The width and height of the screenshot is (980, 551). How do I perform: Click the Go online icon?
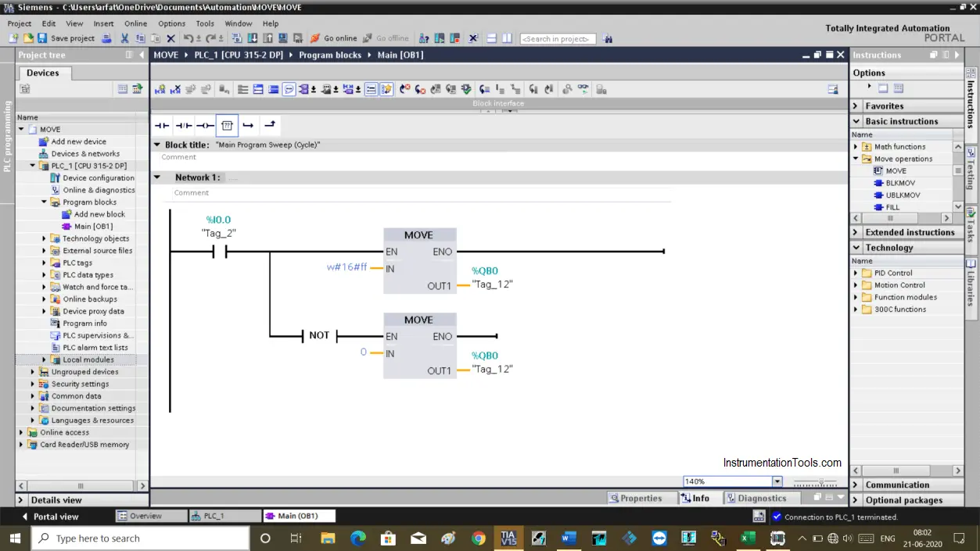coord(315,38)
